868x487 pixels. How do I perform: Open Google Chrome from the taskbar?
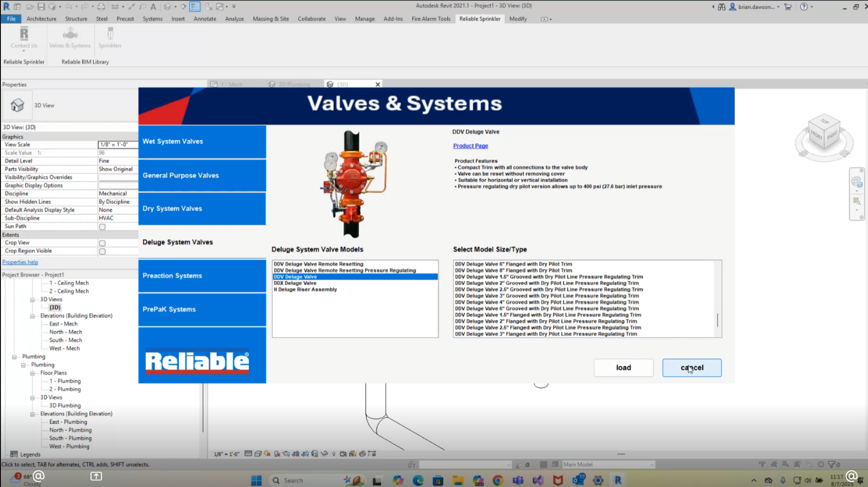498,480
